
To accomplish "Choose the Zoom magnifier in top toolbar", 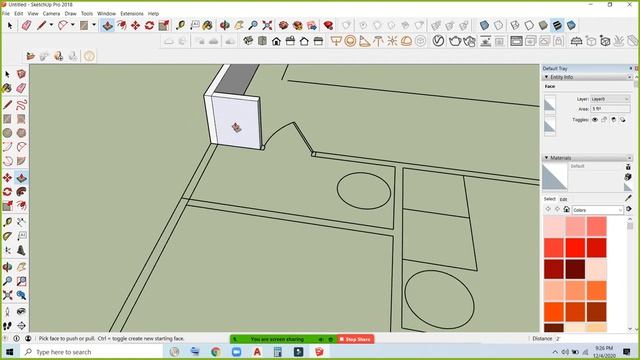I will 253,26.
